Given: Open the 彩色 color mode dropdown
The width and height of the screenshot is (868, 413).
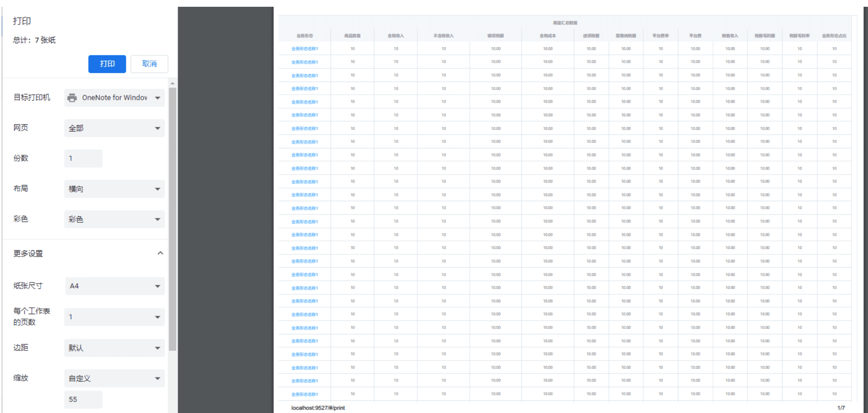Looking at the screenshot, I should tap(114, 219).
